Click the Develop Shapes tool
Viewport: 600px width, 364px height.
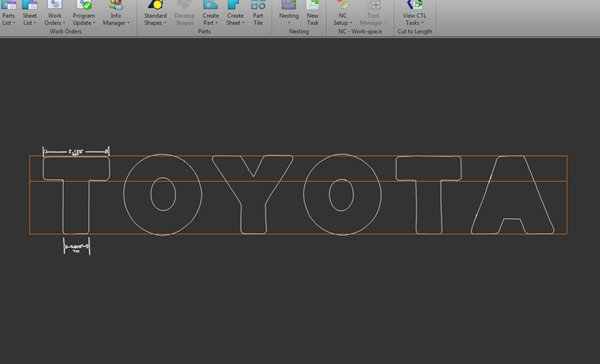tap(184, 13)
